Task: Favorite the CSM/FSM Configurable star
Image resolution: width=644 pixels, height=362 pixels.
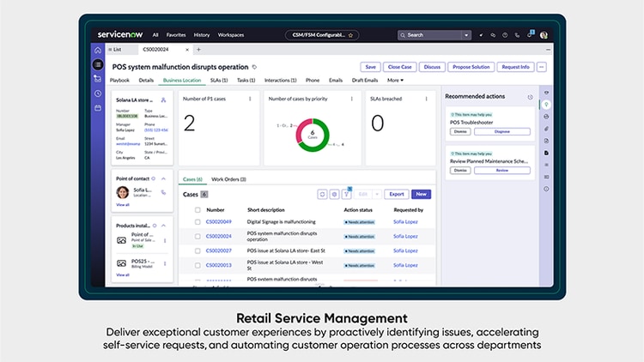Action: 350,35
